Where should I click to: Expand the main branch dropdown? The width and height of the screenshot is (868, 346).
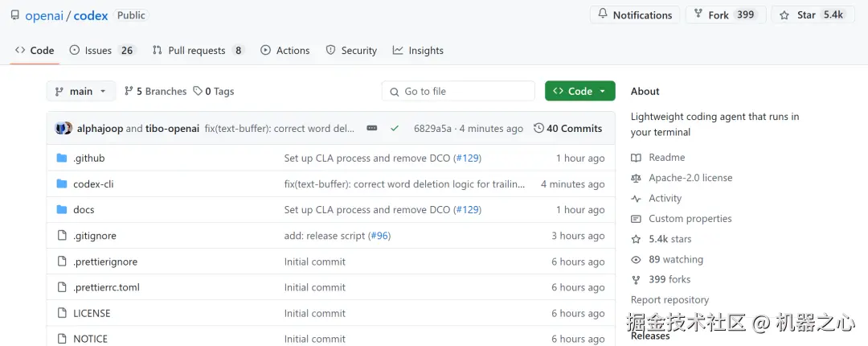coord(81,92)
